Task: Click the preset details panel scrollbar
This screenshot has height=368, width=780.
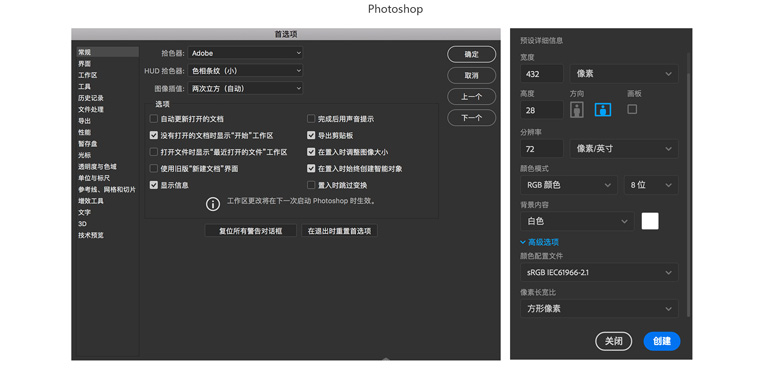Action: 688,194
